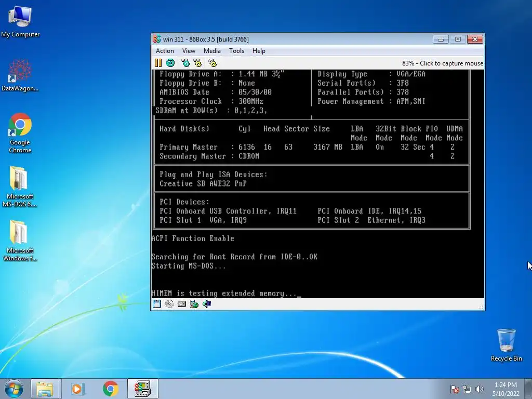Click the 'win 311 - 86Box 3.5' title text

[206, 39]
